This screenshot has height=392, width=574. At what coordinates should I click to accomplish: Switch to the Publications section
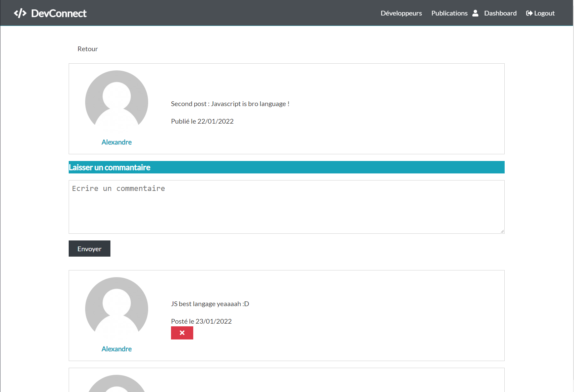[x=449, y=13]
